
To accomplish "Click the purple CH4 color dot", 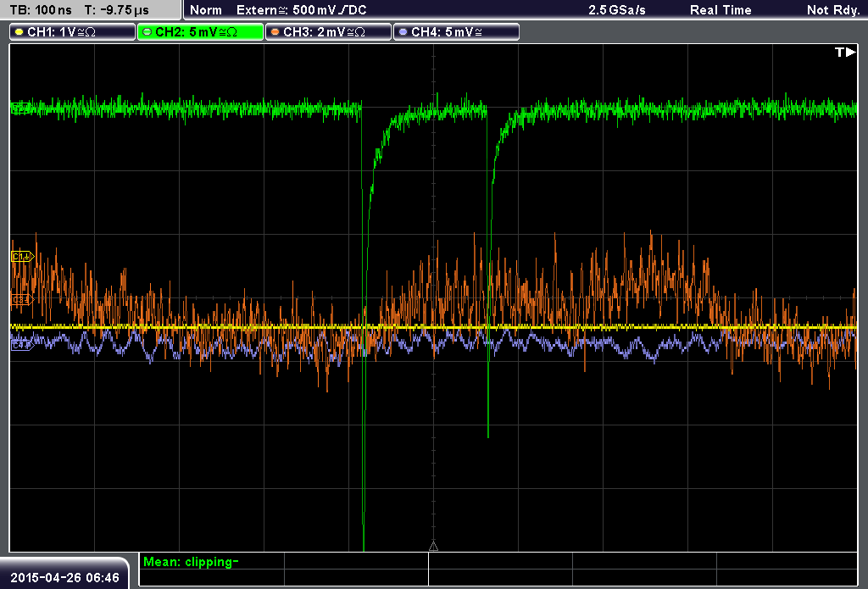I will 403,32.
